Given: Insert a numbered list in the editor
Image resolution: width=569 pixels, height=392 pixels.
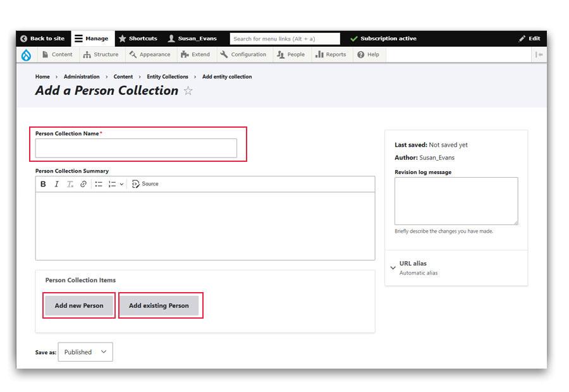Looking at the screenshot, I should (112, 184).
